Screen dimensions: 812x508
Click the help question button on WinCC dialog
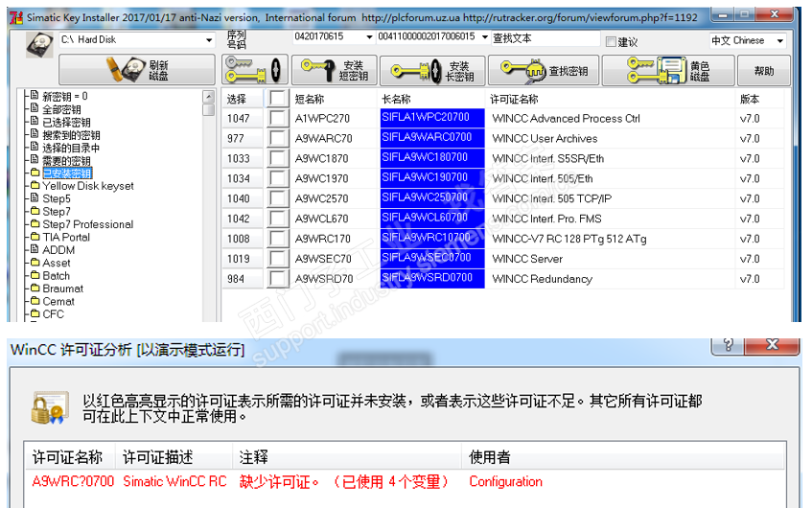[728, 344]
